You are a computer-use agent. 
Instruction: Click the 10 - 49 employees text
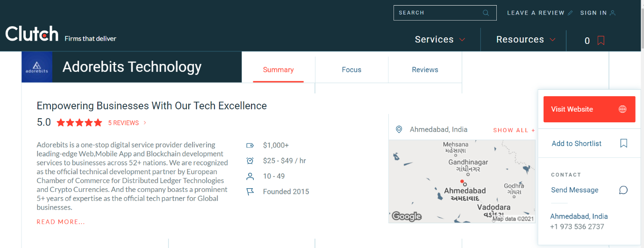(274, 176)
